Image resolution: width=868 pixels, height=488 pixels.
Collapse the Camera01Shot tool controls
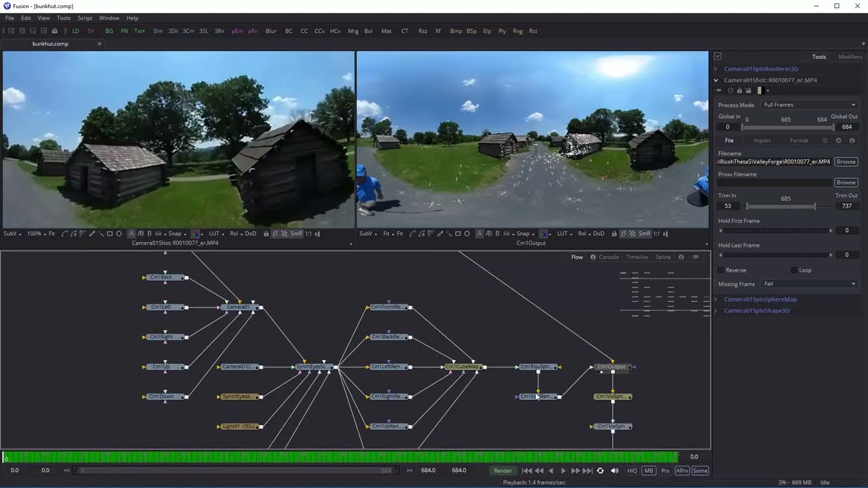click(716, 80)
